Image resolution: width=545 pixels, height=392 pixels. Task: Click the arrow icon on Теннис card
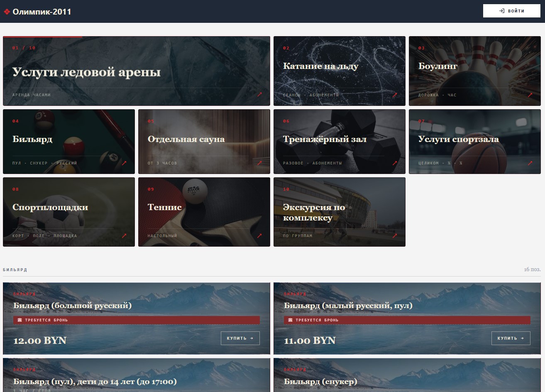pyautogui.click(x=259, y=235)
